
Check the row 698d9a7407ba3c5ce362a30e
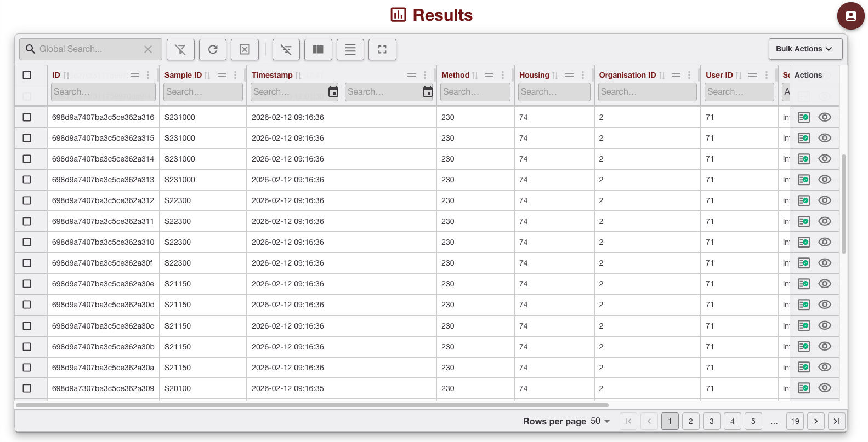click(x=27, y=284)
